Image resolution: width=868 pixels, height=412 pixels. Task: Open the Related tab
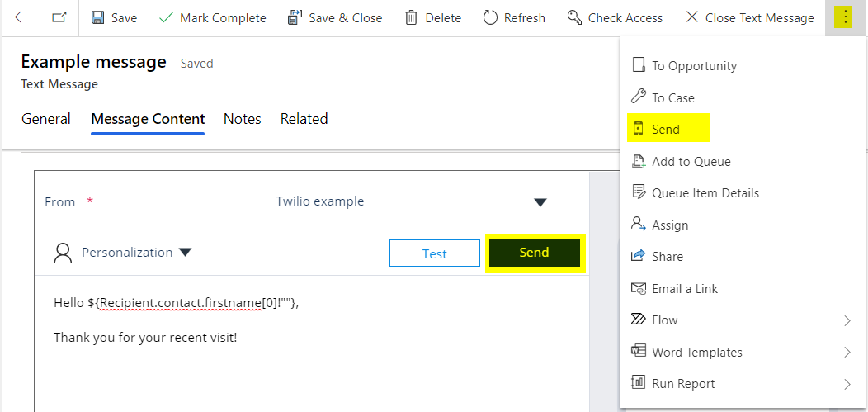click(304, 119)
